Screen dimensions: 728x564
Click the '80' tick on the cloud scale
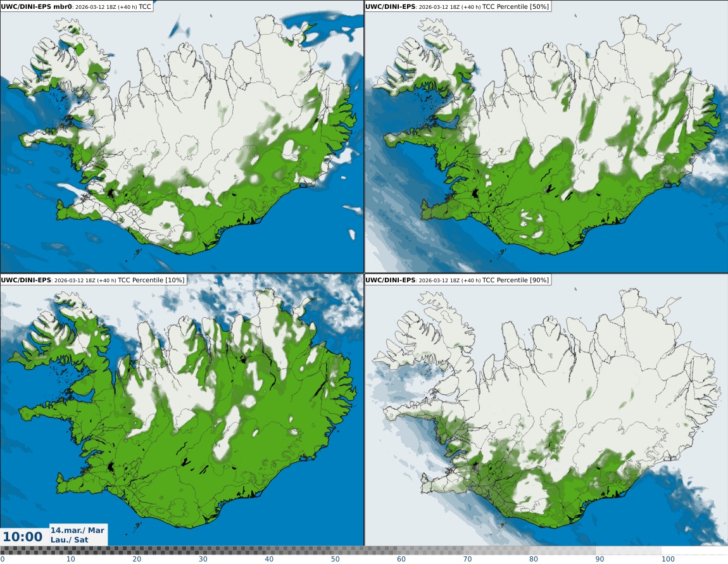[x=534, y=559]
